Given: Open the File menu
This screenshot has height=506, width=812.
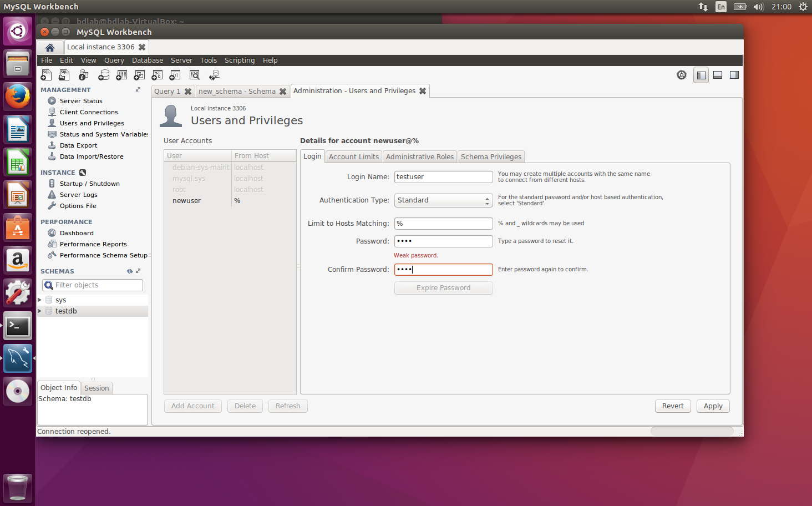Looking at the screenshot, I should point(47,60).
